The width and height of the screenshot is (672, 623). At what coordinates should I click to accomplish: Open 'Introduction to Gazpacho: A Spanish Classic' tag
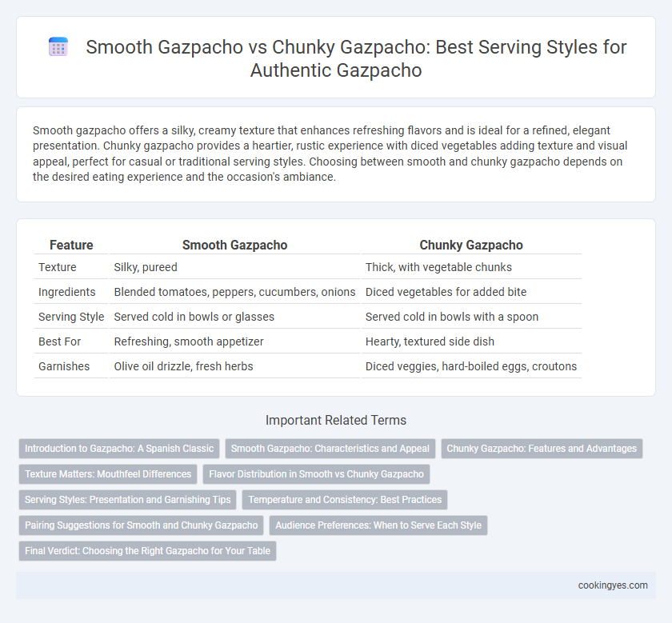pyautogui.click(x=119, y=449)
